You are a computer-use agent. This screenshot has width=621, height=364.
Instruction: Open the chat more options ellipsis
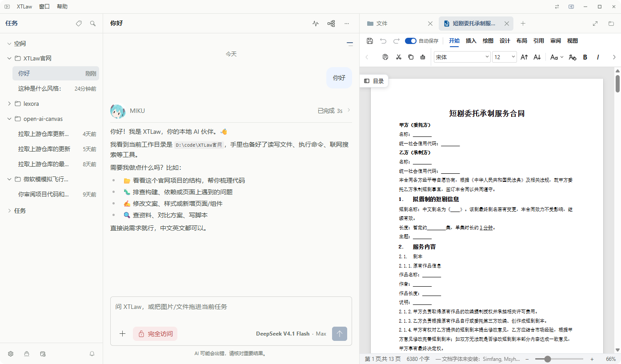pos(347,23)
